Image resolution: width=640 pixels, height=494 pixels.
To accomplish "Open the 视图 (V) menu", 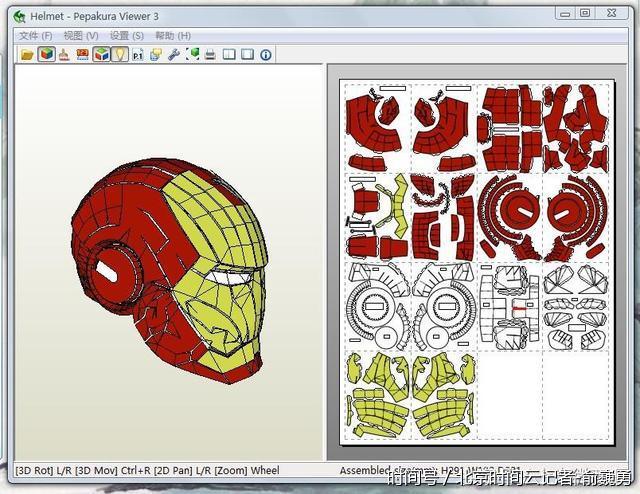I will (x=81, y=36).
